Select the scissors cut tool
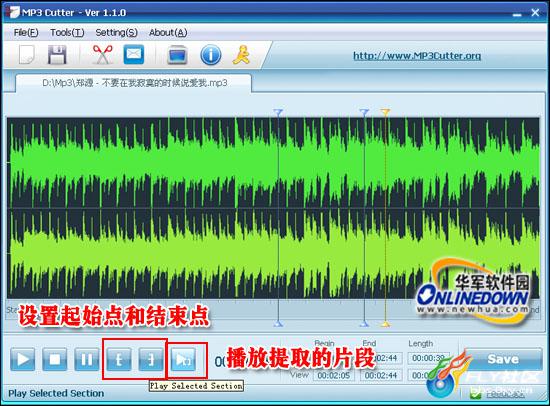The image size is (550, 406). (x=102, y=55)
